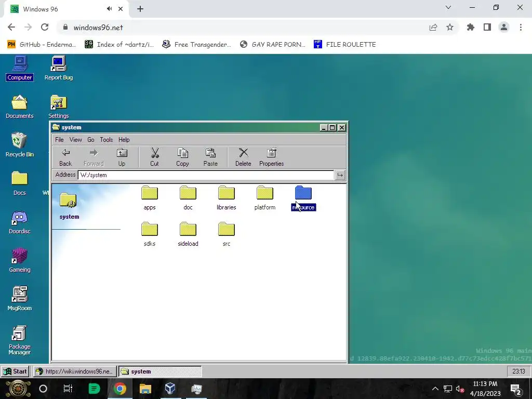
Task: Open the Computer desktop icon
Action: coord(20,68)
